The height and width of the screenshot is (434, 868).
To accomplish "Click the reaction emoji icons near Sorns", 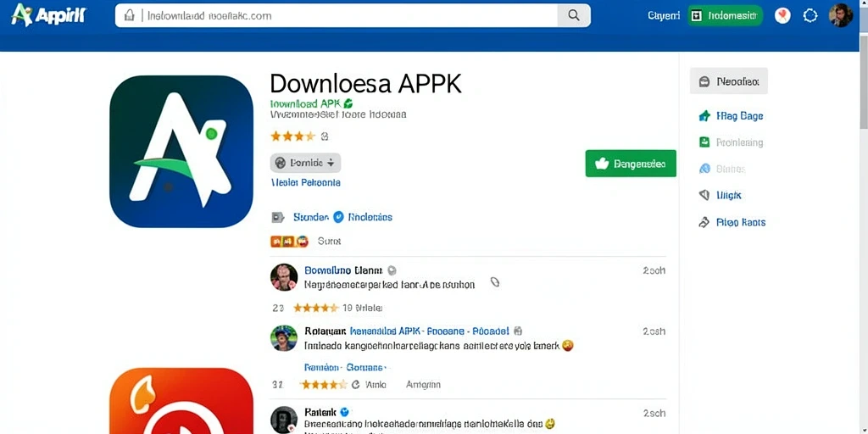I will 289,242.
